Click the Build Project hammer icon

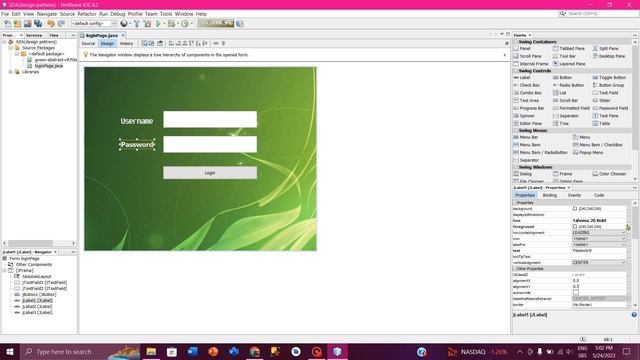137,24
